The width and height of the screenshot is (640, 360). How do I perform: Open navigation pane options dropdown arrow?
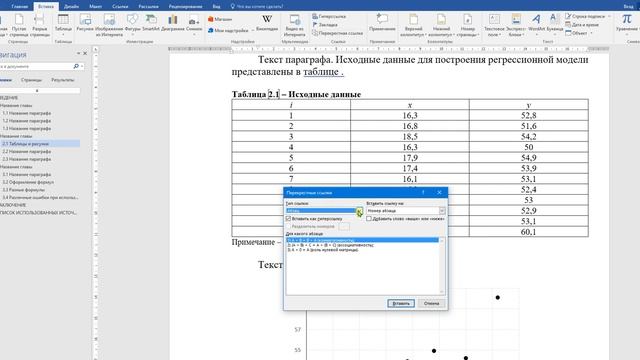pyautogui.click(x=78, y=53)
